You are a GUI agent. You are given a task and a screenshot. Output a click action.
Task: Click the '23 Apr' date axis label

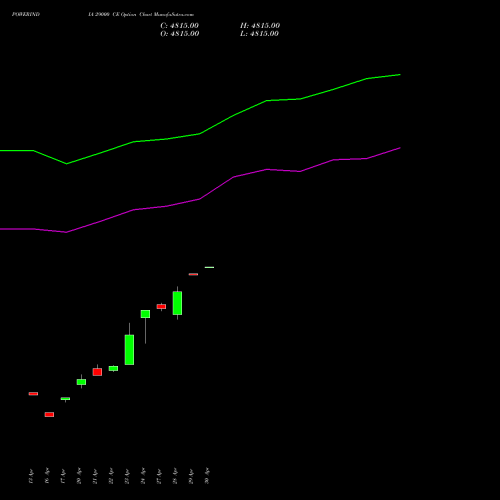click(127, 476)
